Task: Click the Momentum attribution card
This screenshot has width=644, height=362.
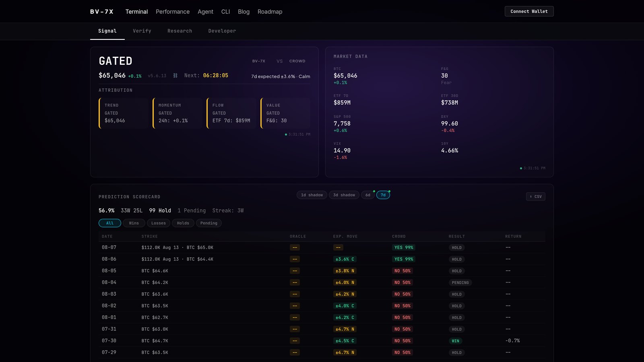Action: point(178,113)
